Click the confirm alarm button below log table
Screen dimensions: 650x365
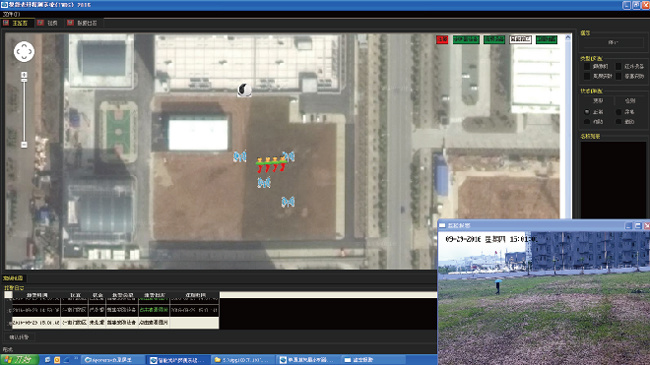click(19, 337)
